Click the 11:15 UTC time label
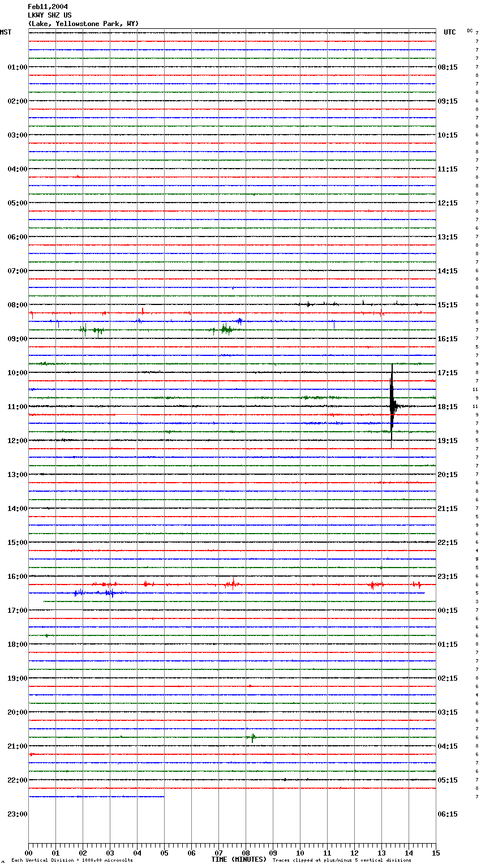Image resolution: width=481 pixels, height=868 pixels. click(448, 169)
